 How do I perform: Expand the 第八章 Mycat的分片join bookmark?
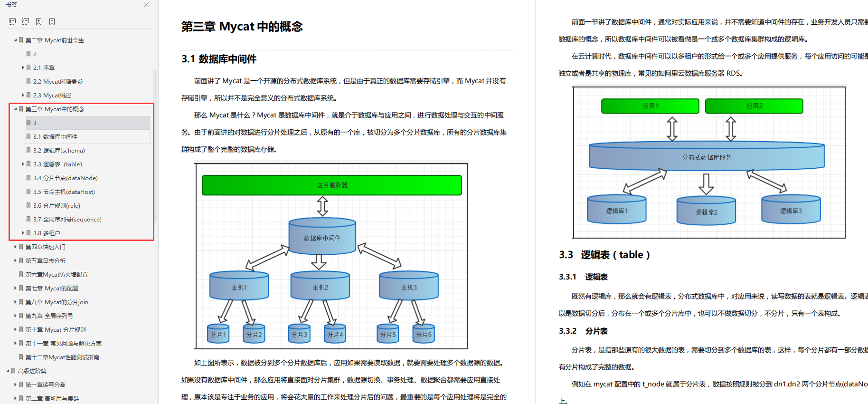[15, 302]
